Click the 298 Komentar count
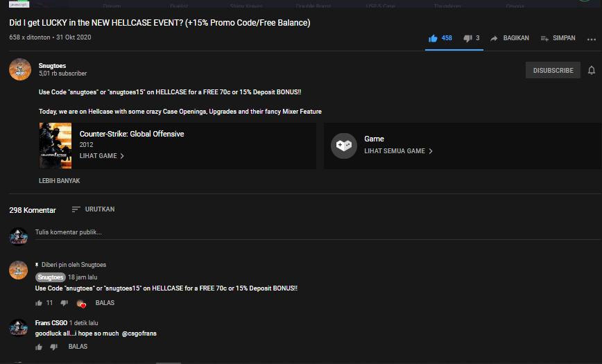The image size is (602, 364). pos(33,210)
